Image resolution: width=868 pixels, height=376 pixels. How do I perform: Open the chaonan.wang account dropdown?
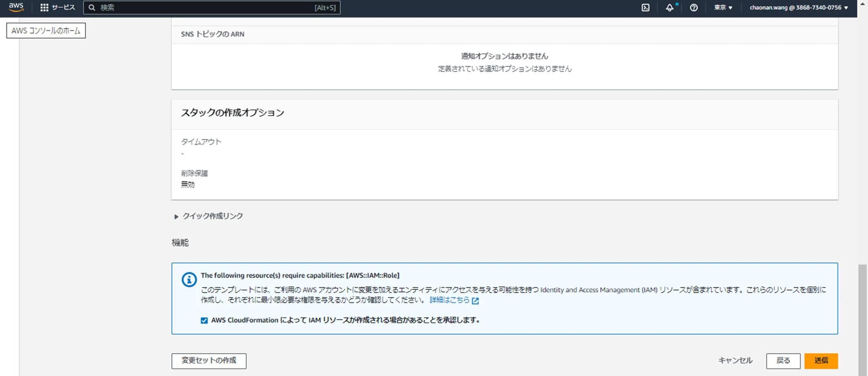[799, 7]
